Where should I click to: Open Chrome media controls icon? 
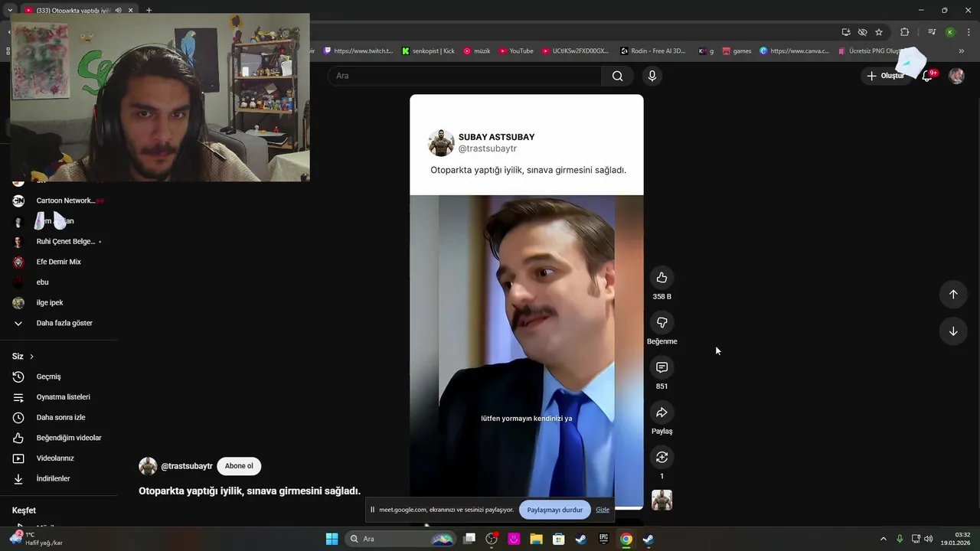pos(932,32)
